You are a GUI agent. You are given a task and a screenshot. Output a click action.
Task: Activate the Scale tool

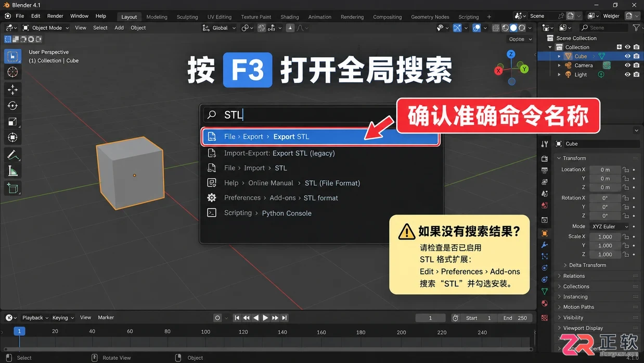pyautogui.click(x=12, y=122)
